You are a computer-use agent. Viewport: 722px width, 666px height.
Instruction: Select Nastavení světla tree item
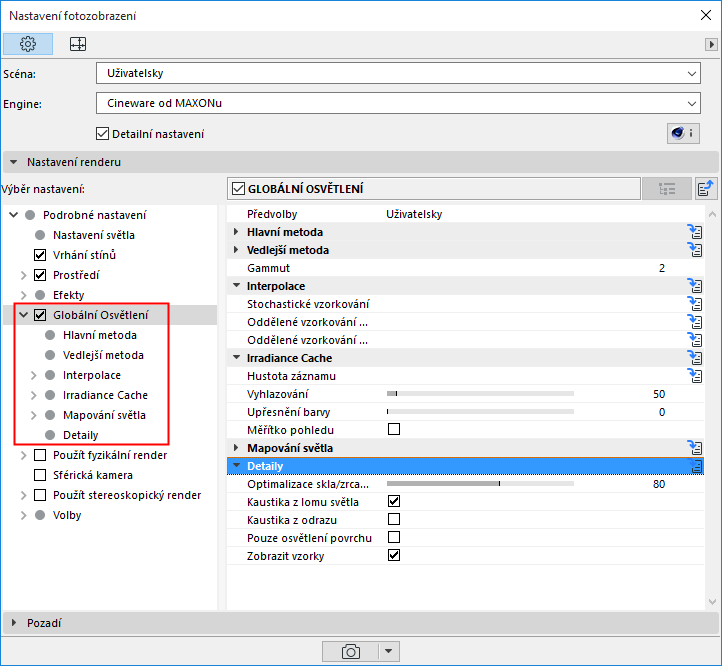(x=94, y=235)
